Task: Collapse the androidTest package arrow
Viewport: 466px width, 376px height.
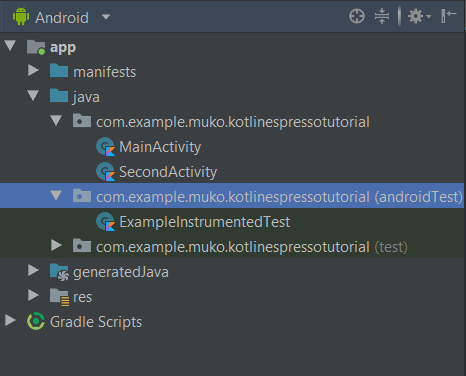Action: click(x=56, y=195)
